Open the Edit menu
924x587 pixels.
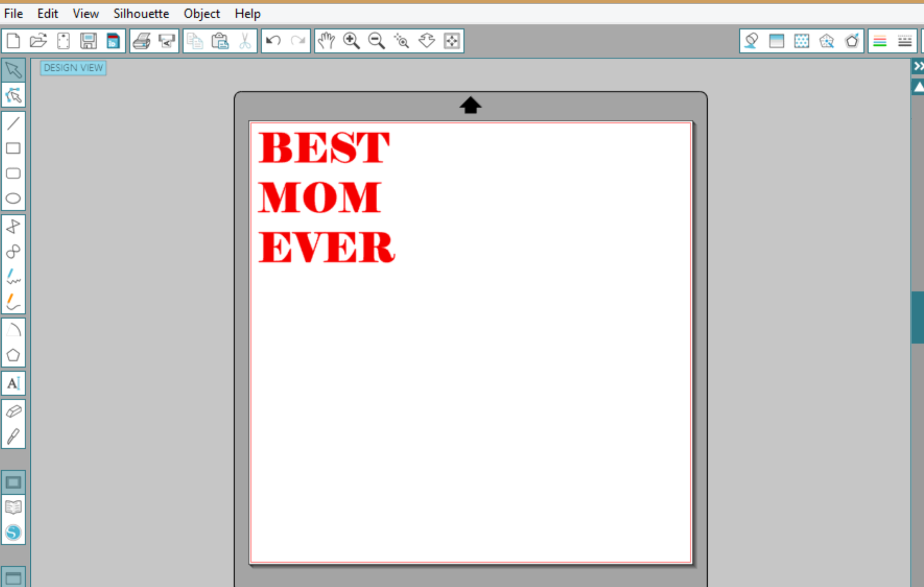click(x=48, y=14)
